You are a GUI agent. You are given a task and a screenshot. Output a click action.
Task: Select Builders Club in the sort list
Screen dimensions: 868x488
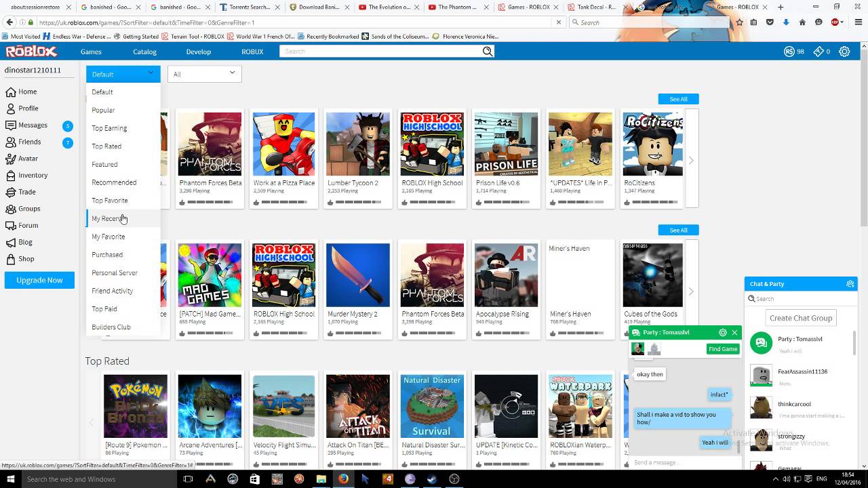(x=123, y=327)
